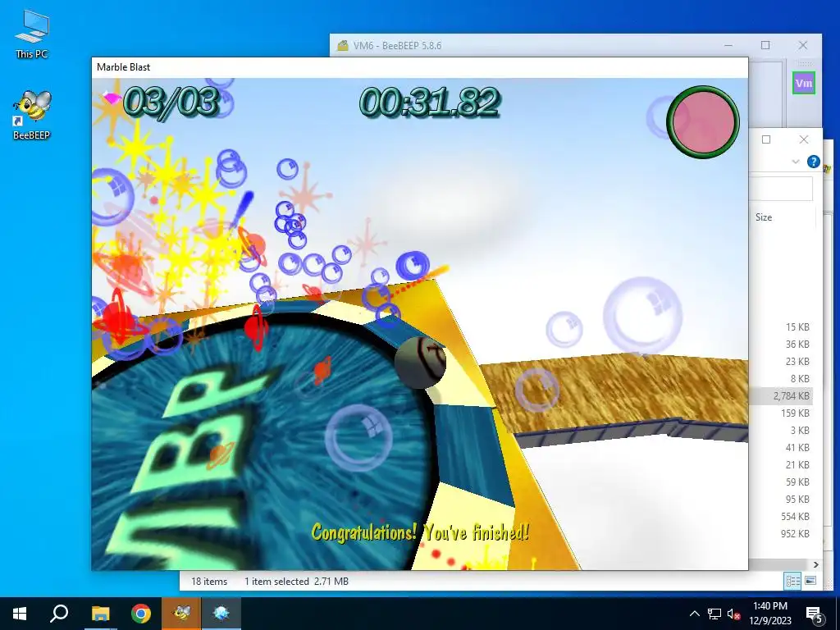Switch to details view in File Explorer
Screen dimensions: 840x630
(x=792, y=581)
